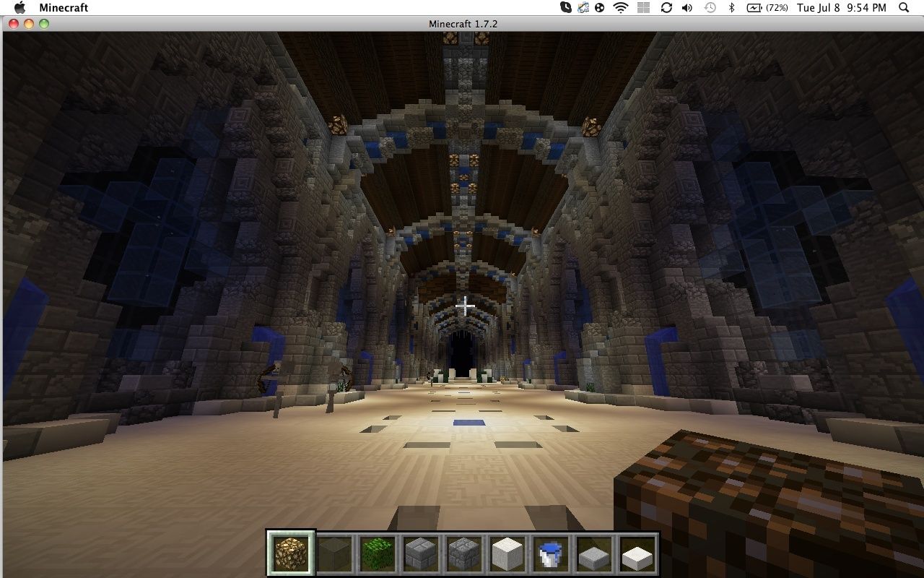Open the battery status showing 72%
The height and width of the screenshot is (578, 924).
(x=767, y=7)
